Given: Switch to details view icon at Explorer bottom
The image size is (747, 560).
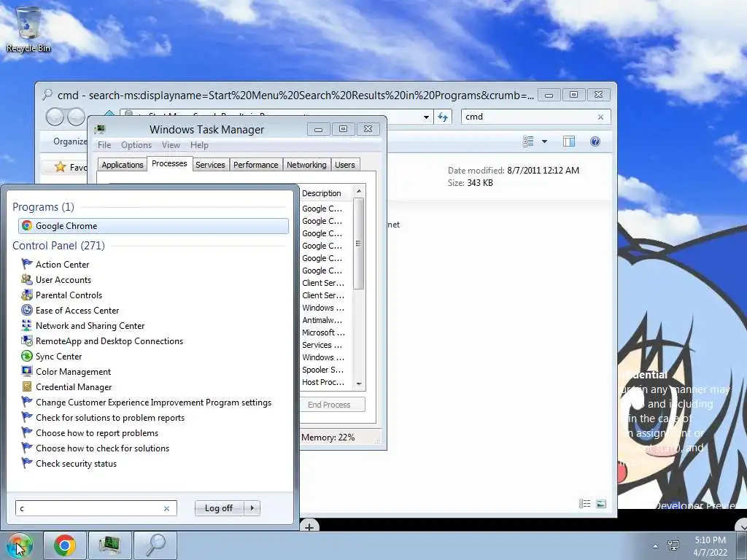Looking at the screenshot, I should (584, 504).
